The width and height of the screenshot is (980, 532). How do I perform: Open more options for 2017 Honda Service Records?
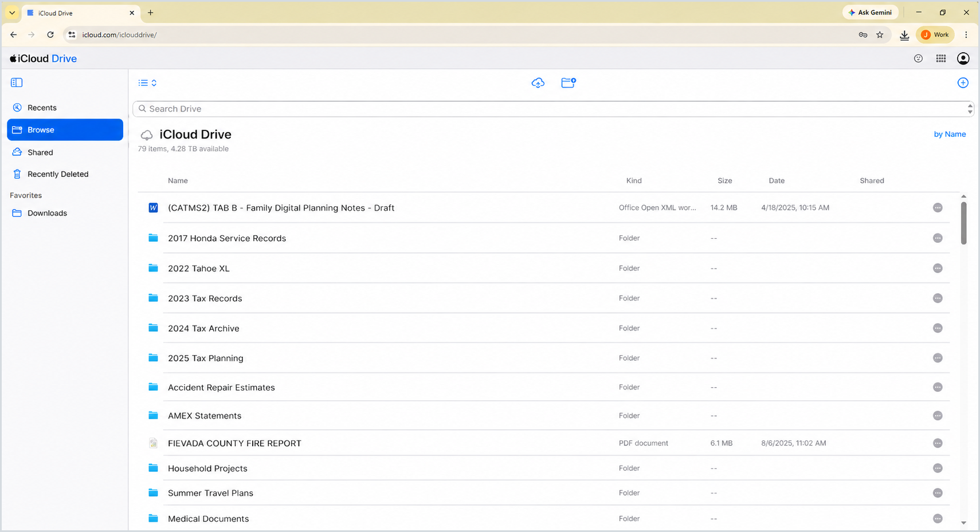click(x=938, y=238)
